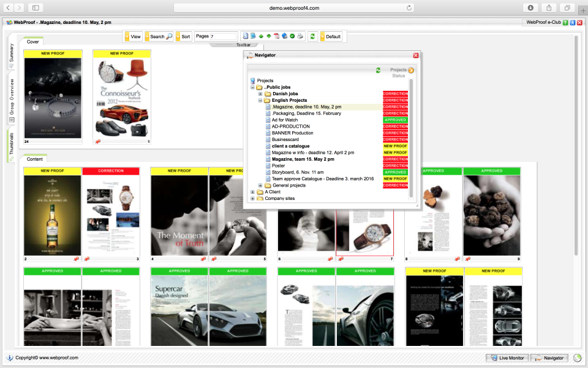
Task: Click the orange Projects Status arrow
Action: point(411,70)
